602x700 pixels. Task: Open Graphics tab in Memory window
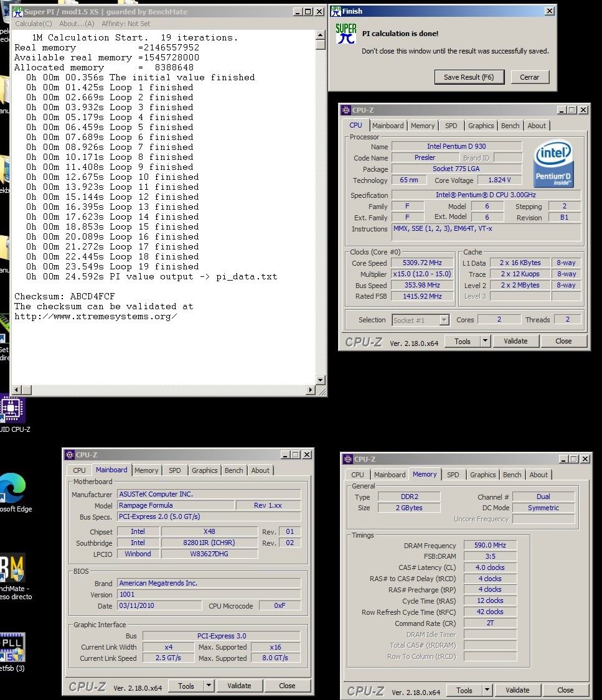click(x=482, y=475)
